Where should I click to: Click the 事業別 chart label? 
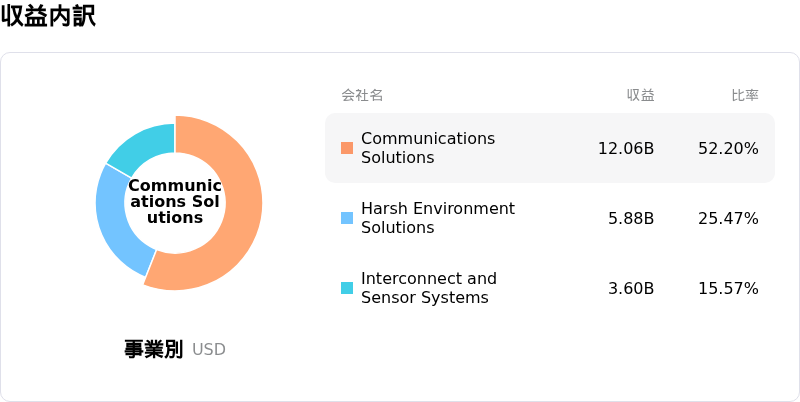tap(153, 349)
